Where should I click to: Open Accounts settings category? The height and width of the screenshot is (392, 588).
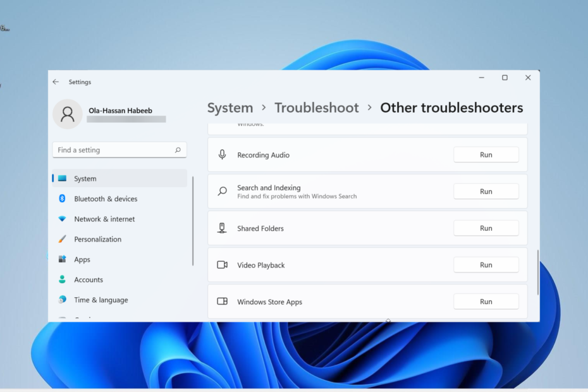[x=119, y=280]
